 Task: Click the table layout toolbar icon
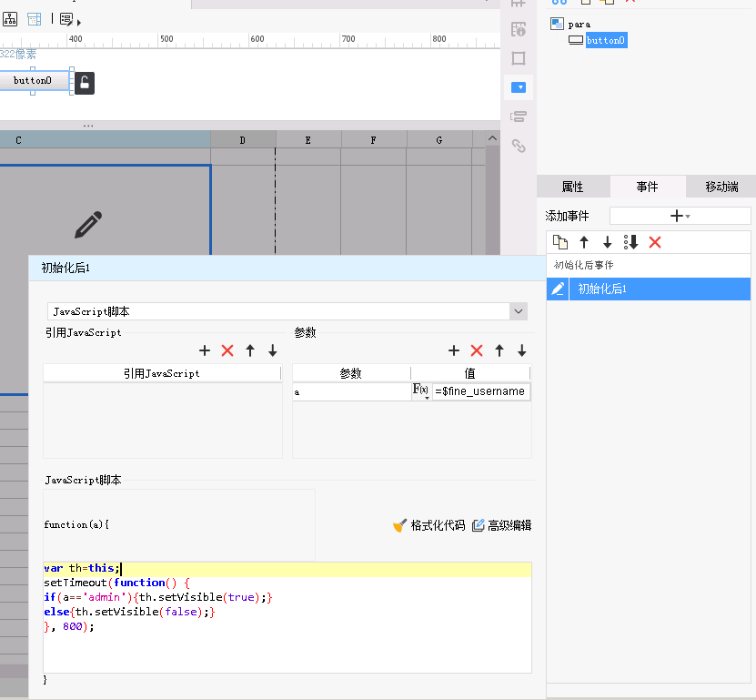[x=35, y=19]
